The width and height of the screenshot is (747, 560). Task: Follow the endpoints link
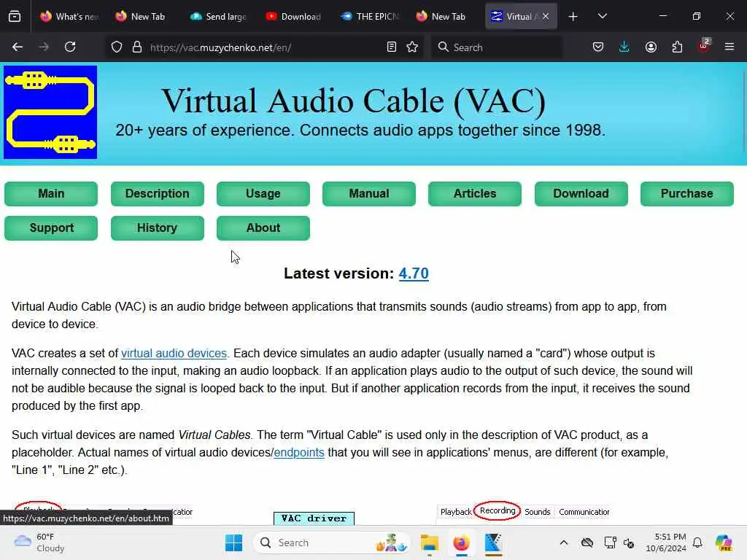pyautogui.click(x=299, y=452)
